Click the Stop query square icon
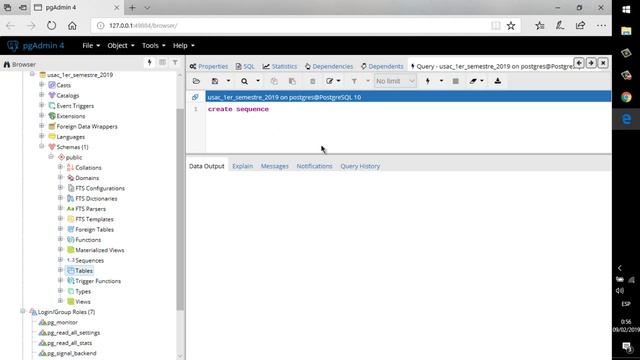This screenshot has width=640, height=360. [x=456, y=81]
